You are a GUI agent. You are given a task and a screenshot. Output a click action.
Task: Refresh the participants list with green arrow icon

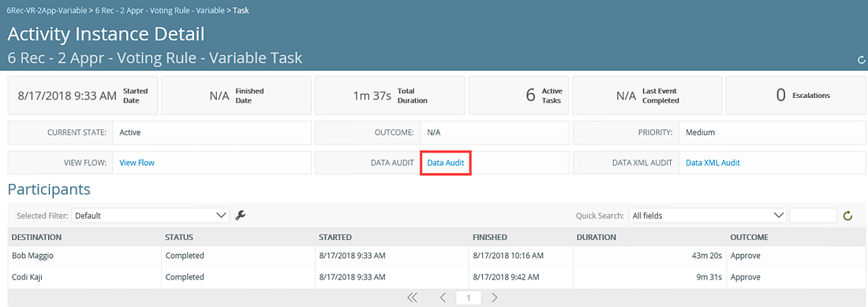pos(847,215)
